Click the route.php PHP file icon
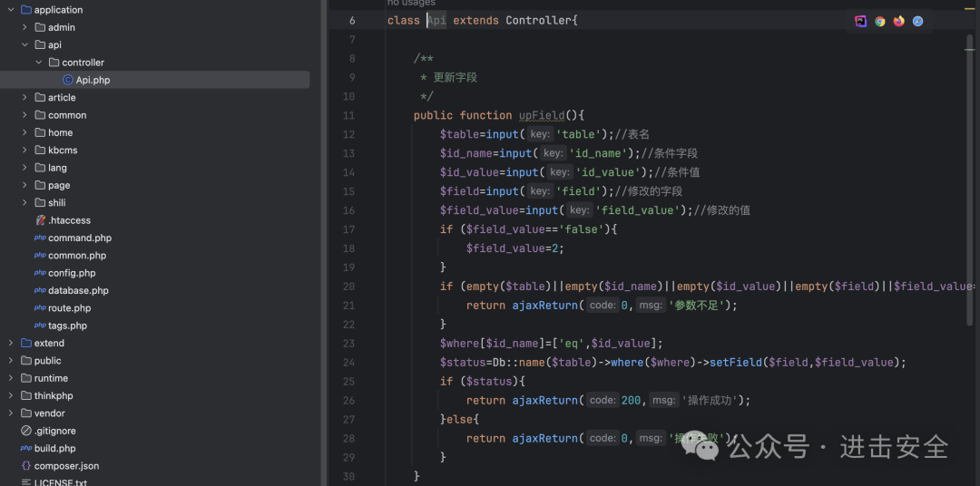 click(40, 307)
